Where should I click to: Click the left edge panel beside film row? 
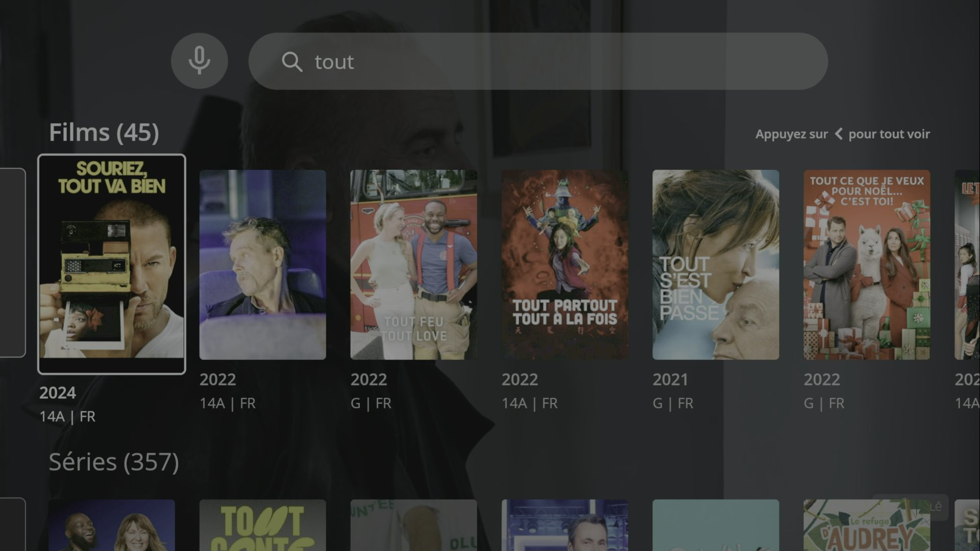coord(12,263)
